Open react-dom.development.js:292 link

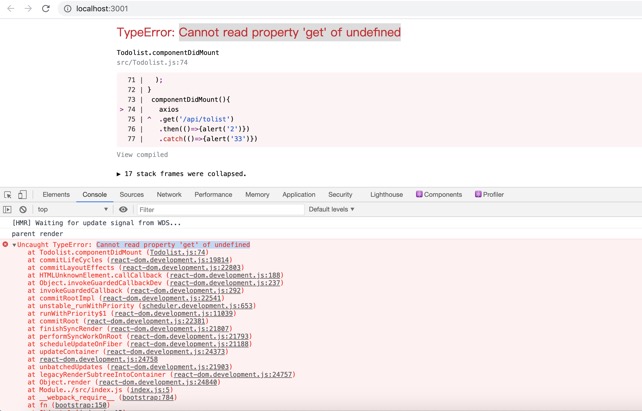tap(185, 291)
